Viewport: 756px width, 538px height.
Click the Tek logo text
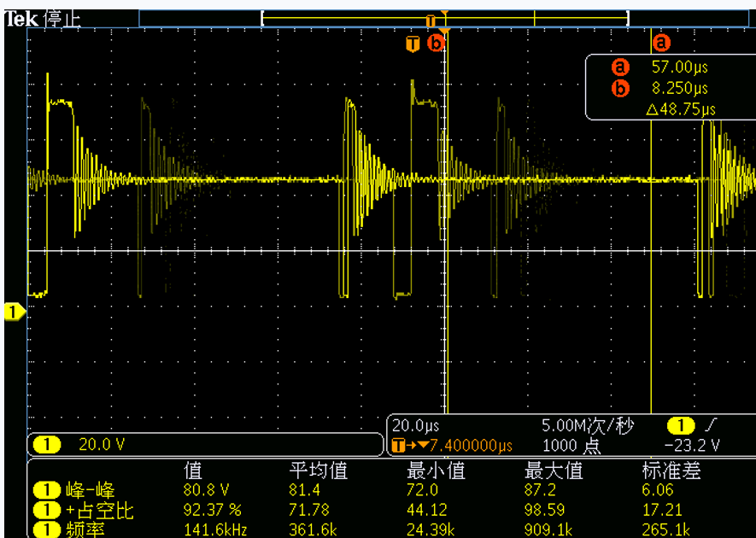pos(21,19)
